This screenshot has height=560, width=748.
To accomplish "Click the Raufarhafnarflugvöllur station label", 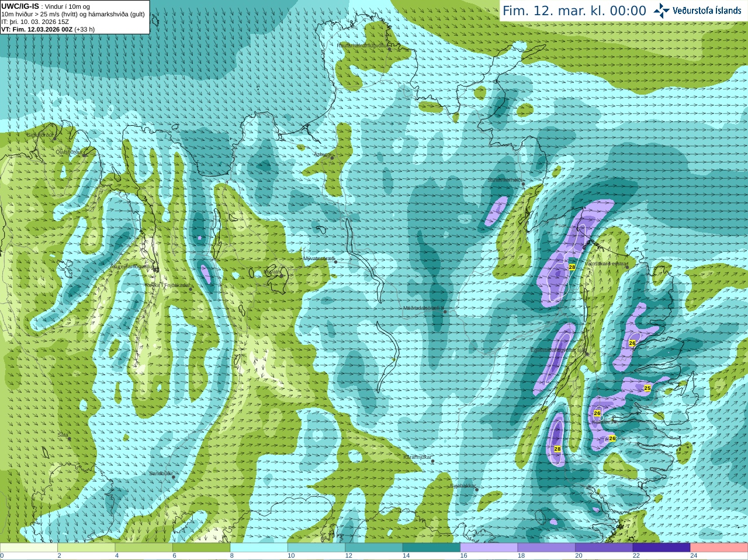I will (362, 45).
